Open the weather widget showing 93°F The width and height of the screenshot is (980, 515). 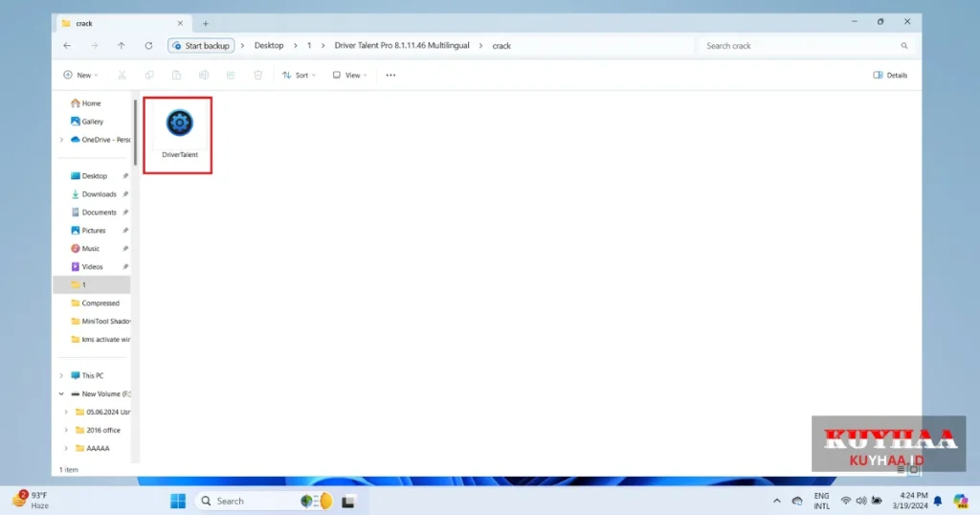click(30, 500)
